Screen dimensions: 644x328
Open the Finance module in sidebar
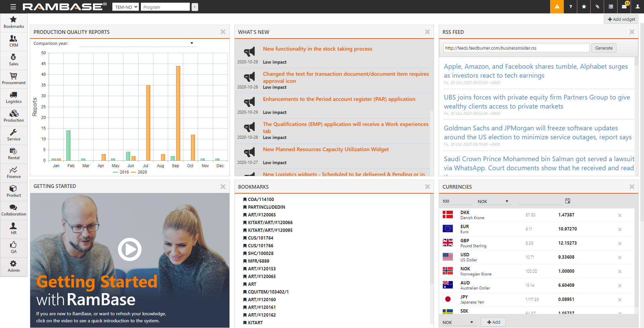click(x=14, y=173)
